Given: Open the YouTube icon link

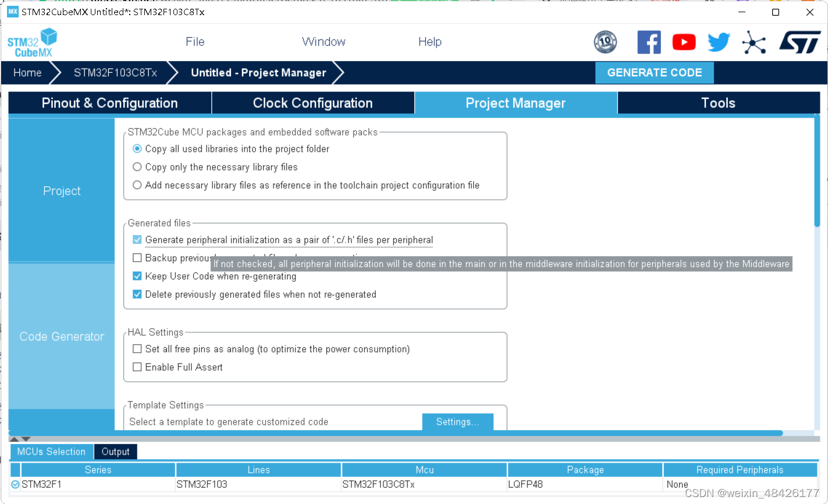Looking at the screenshot, I should 684,42.
